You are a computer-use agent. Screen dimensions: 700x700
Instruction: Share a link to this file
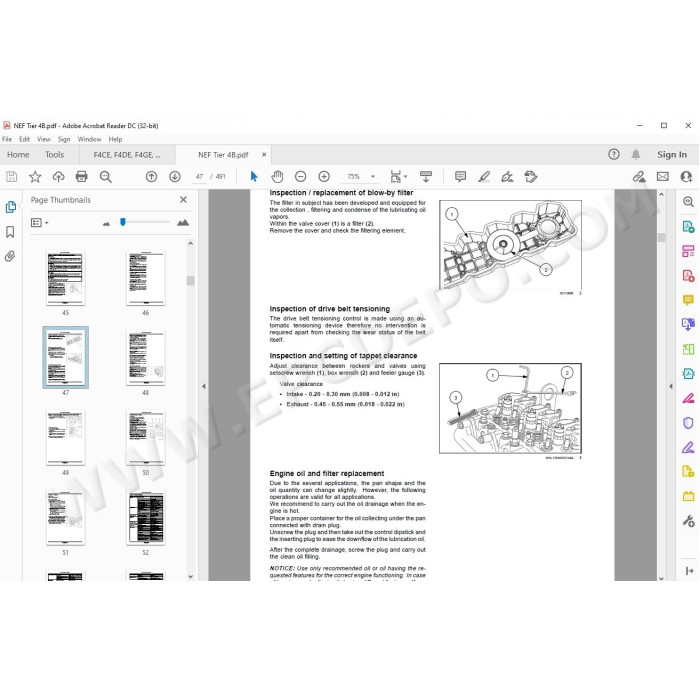point(639,177)
